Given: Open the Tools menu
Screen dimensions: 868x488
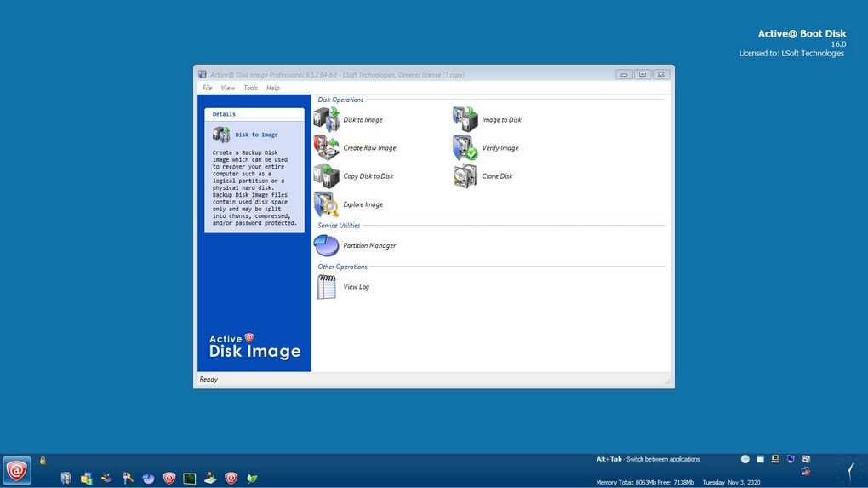Looking at the screenshot, I should pos(250,88).
